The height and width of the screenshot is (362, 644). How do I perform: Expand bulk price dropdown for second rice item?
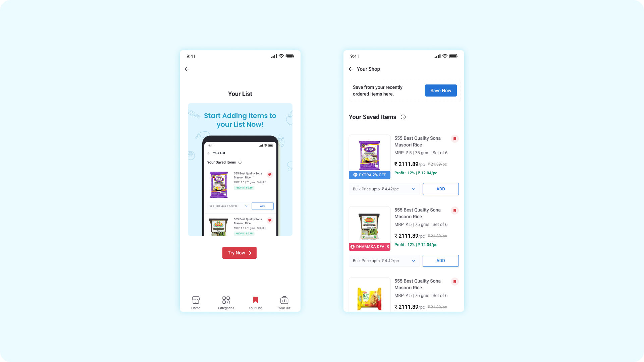click(414, 260)
